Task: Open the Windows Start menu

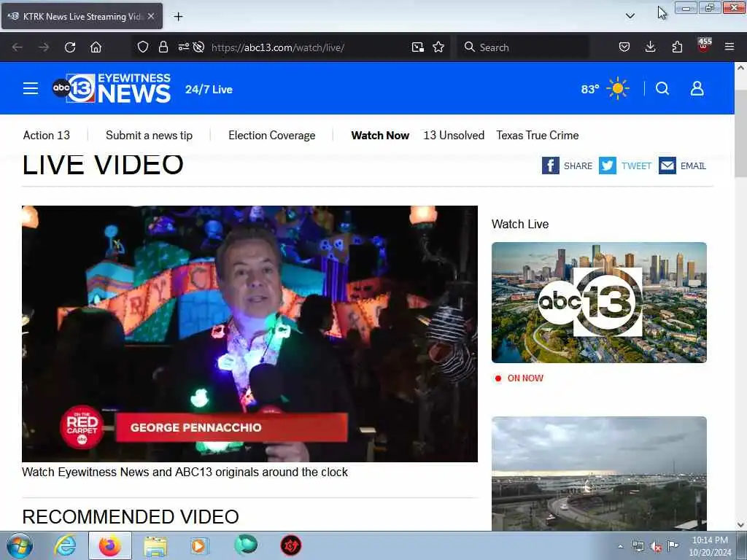Action: [x=20, y=545]
